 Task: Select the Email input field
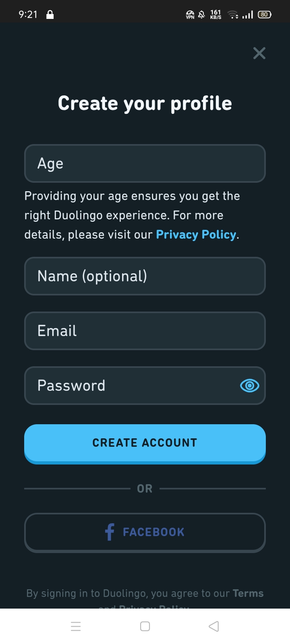tap(145, 331)
